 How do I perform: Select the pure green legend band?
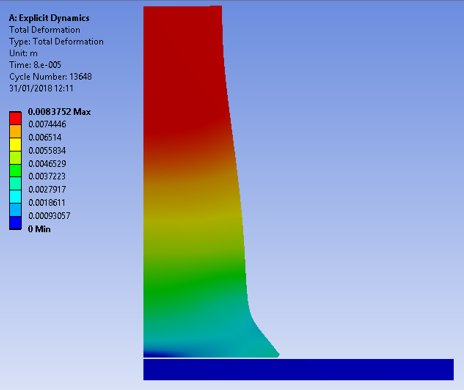click(x=15, y=170)
